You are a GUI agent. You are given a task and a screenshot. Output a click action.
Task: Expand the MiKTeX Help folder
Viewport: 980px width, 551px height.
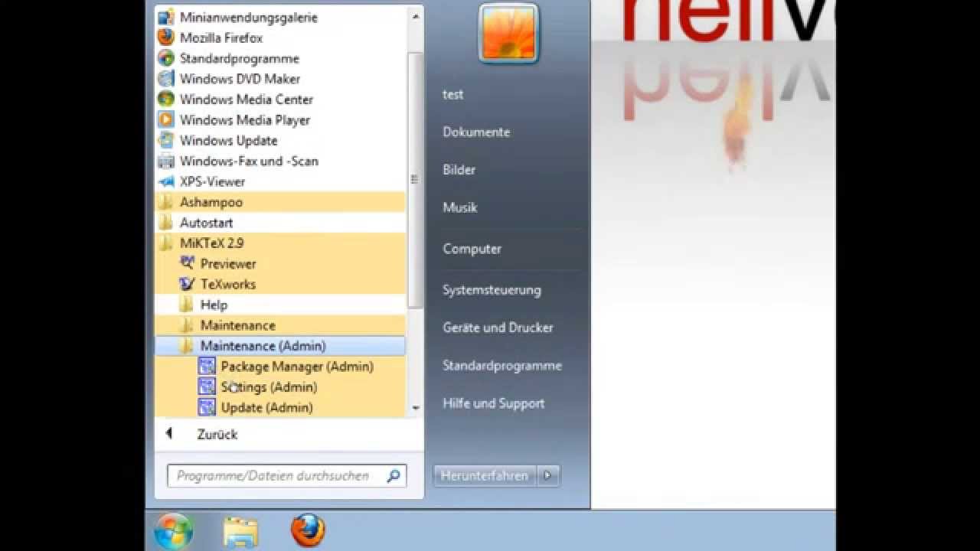pos(280,305)
